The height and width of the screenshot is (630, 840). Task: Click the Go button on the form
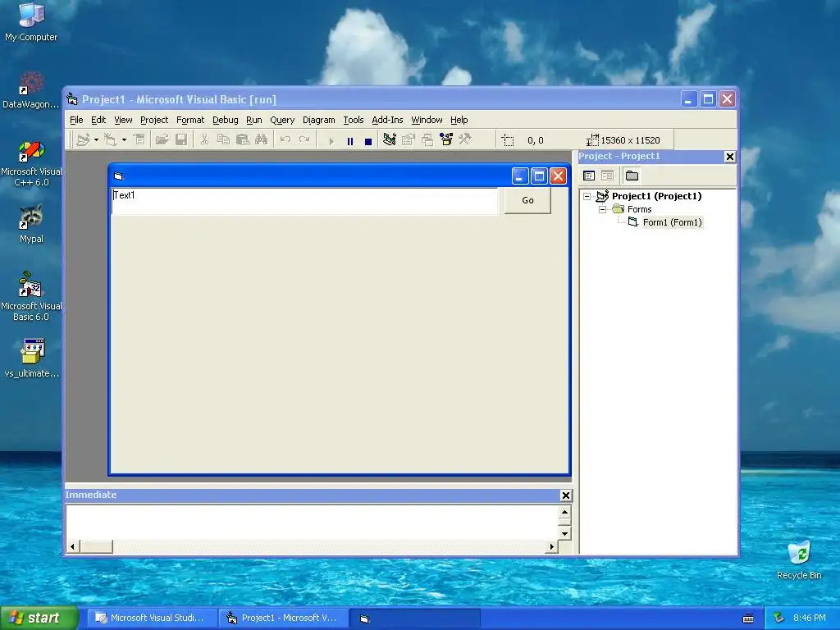[527, 200]
